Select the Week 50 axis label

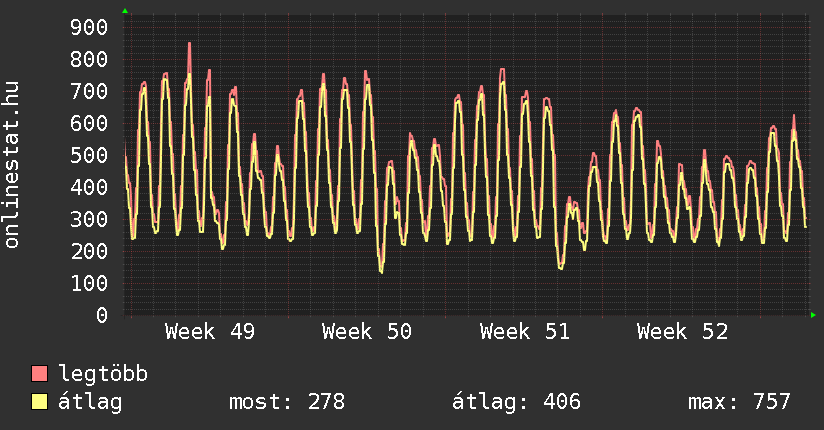tap(367, 332)
